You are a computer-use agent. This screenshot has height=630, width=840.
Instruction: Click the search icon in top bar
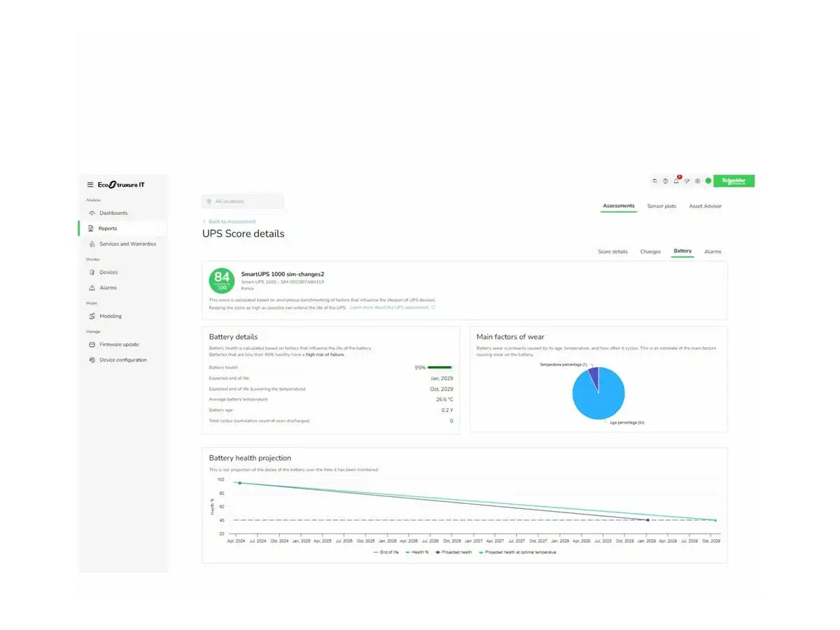654,181
